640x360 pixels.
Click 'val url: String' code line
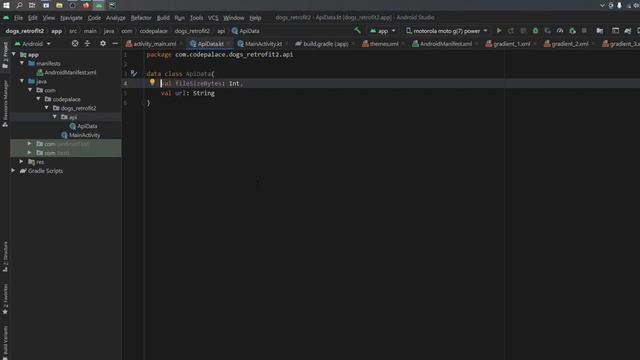point(188,93)
